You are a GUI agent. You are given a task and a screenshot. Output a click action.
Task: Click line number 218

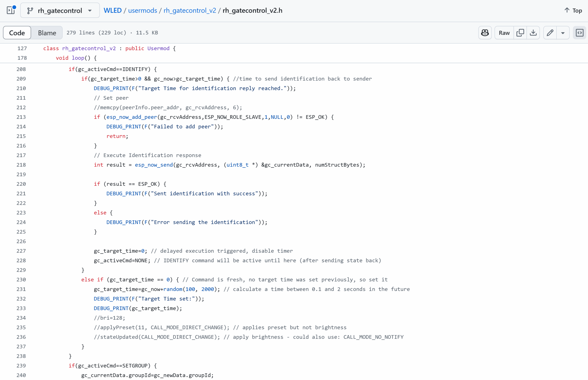(x=21, y=165)
